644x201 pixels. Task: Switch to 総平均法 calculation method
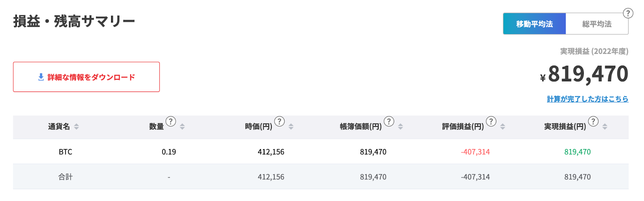tap(597, 24)
